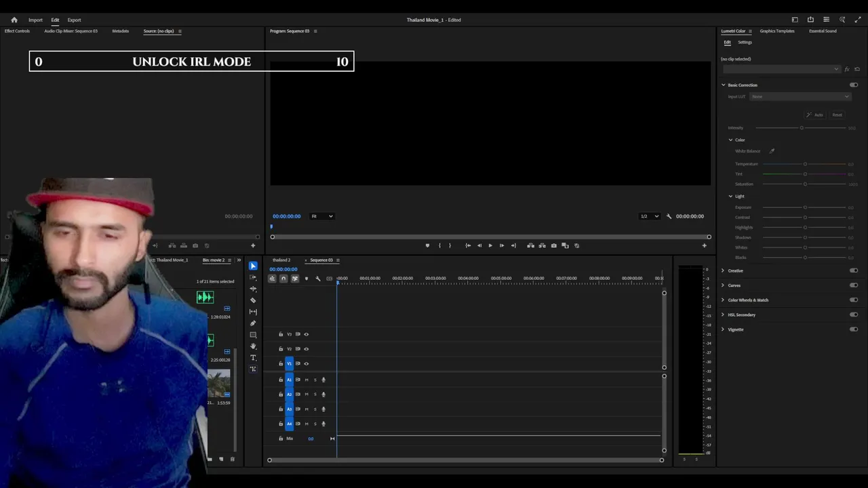Click the White Balance eyedropper

[x=772, y=151]
